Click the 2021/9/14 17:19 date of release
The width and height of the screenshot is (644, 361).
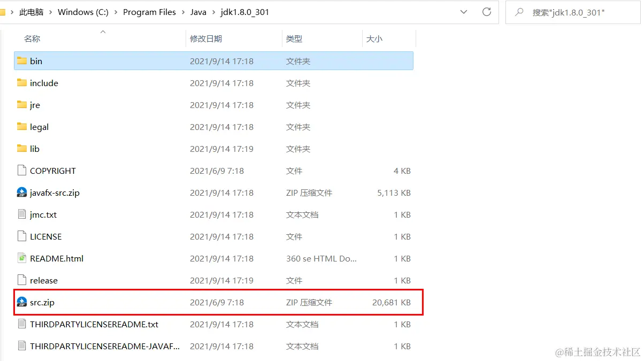(x=221, y=280)
